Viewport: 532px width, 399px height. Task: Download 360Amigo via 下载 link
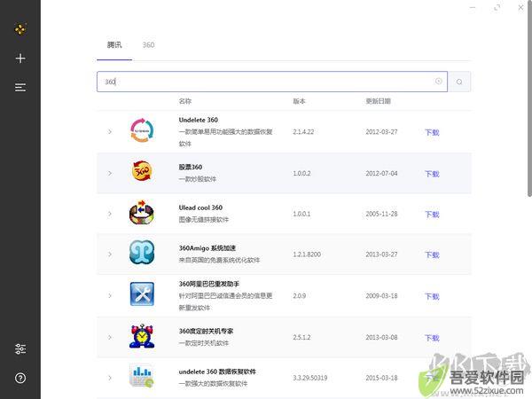pos(432,254)
